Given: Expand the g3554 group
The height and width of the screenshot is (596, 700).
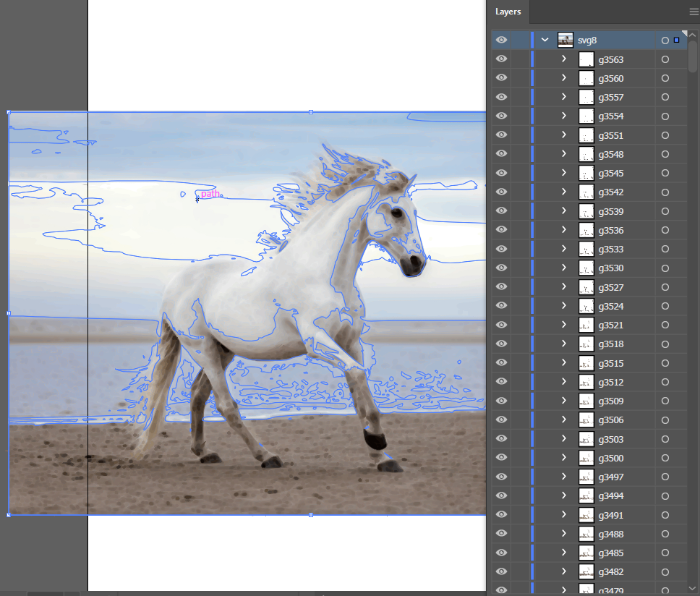Looking at the screenshot, I should coord(564,116).
